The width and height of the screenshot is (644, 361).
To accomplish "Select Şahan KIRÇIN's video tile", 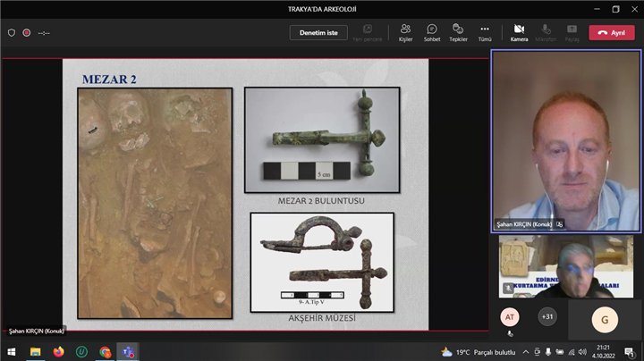I will (565, 140).
